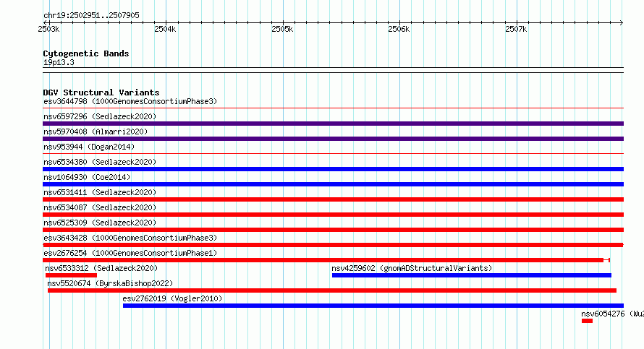
Task: Open variant label esv3644798 (1000GenomesConsortiumPhase3)
Action: [130, 101]
